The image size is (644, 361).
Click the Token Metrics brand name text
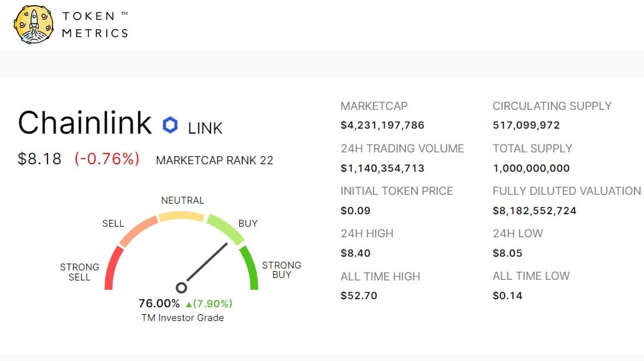(95, 25)
